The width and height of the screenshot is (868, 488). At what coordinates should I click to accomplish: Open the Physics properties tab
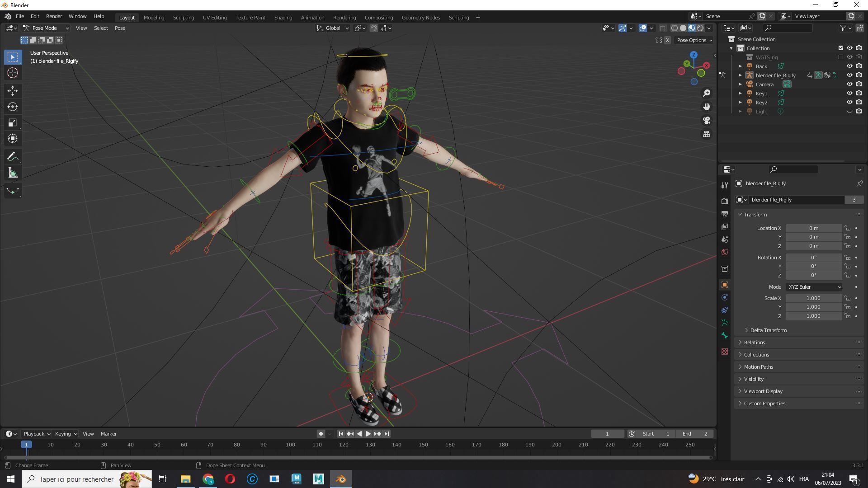(x=725, y=297)
